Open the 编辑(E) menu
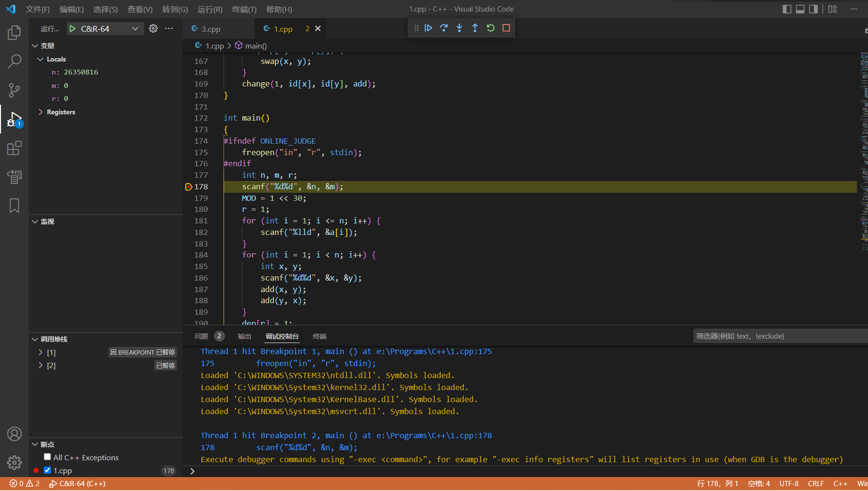The image size is (868, 491). (72, 9)
